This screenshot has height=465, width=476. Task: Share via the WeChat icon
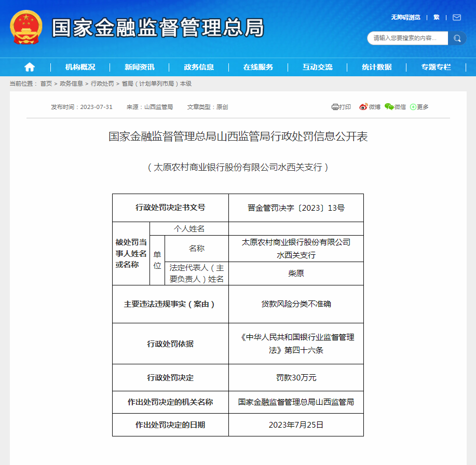(389, 107)
